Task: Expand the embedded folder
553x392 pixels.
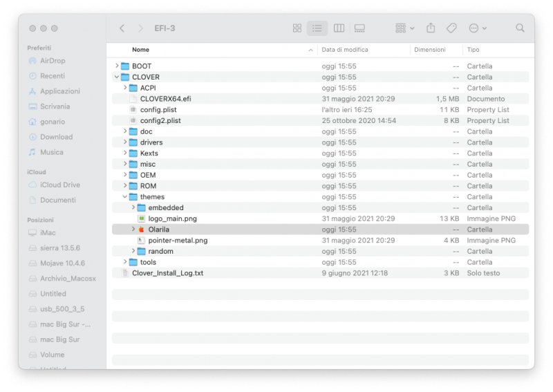Action: tap(133, 207)
